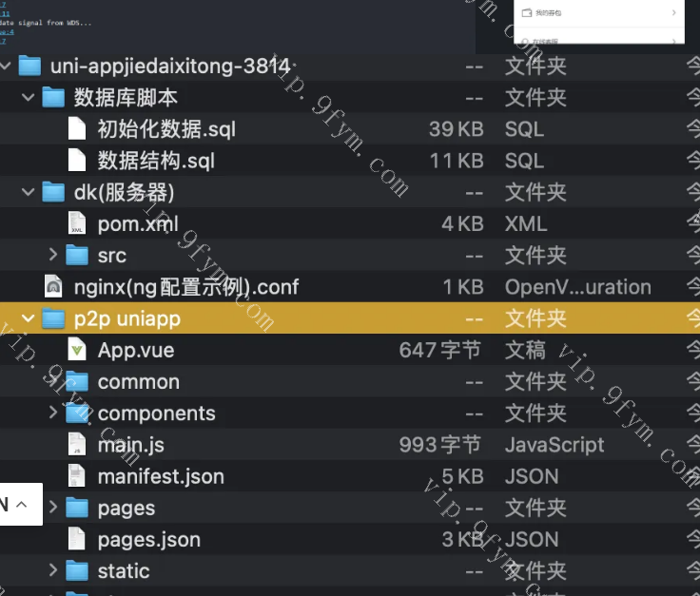
Task: Click the main.js file icon
Action: pyautogui.click(x=77, y=444)
